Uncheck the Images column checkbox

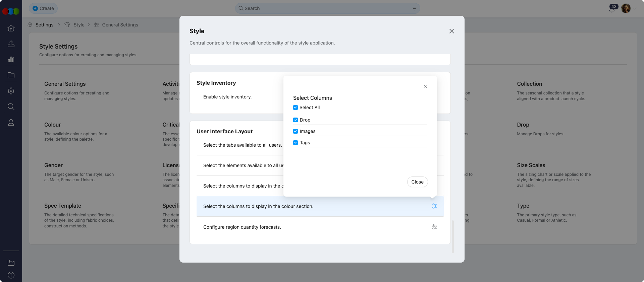pyautogui.click(x=296, y=131)
